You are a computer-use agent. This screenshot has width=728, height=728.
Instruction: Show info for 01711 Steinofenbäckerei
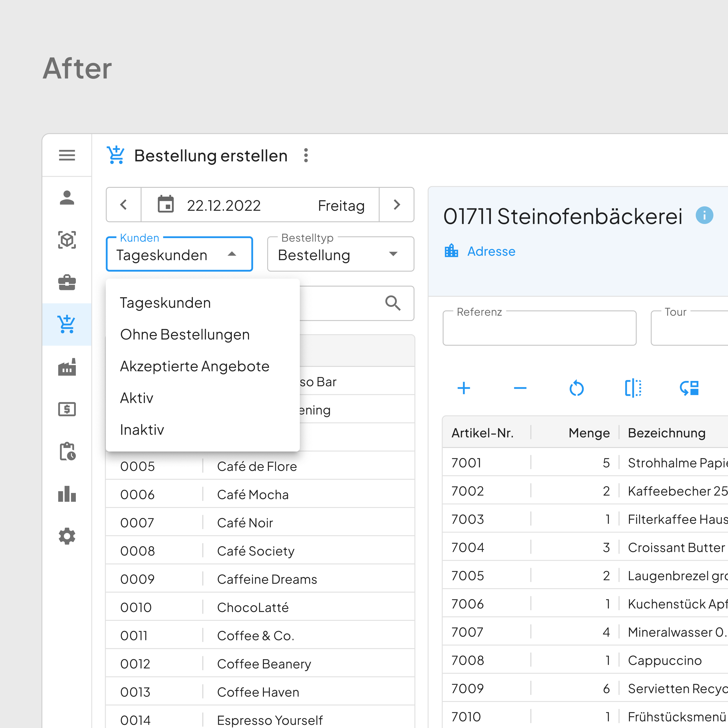tap(704, 216)
